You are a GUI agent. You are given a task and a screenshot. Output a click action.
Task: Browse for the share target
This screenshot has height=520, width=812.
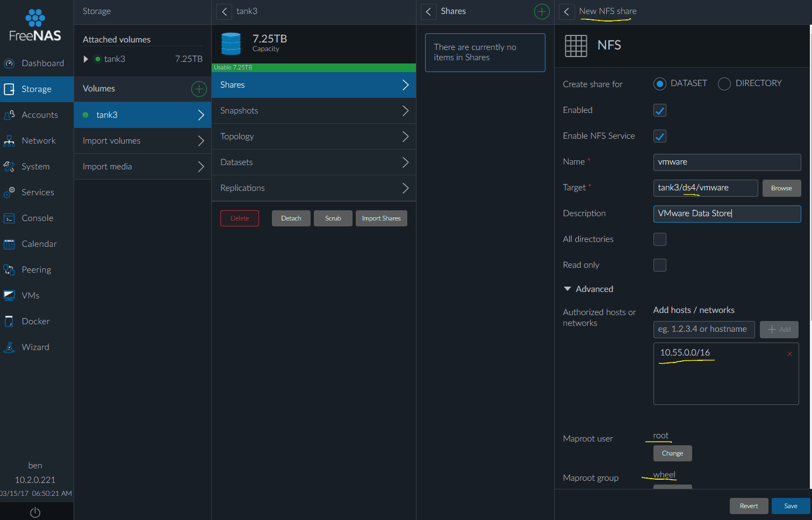pyautogui.click(x=781, y=188)
